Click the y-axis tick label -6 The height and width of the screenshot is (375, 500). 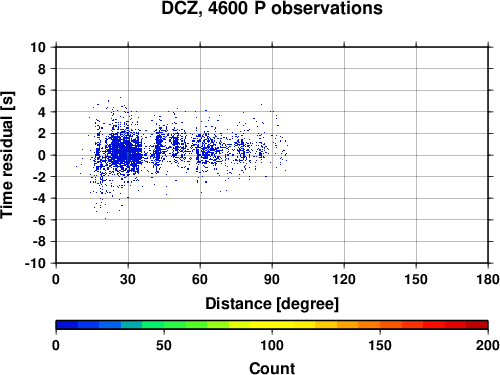click(x=40, y=220)
